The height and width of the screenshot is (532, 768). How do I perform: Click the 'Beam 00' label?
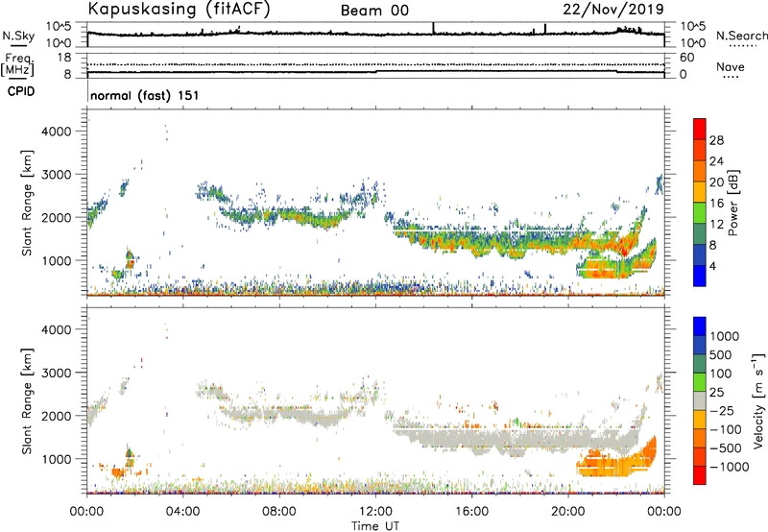[x=374, y=11]
